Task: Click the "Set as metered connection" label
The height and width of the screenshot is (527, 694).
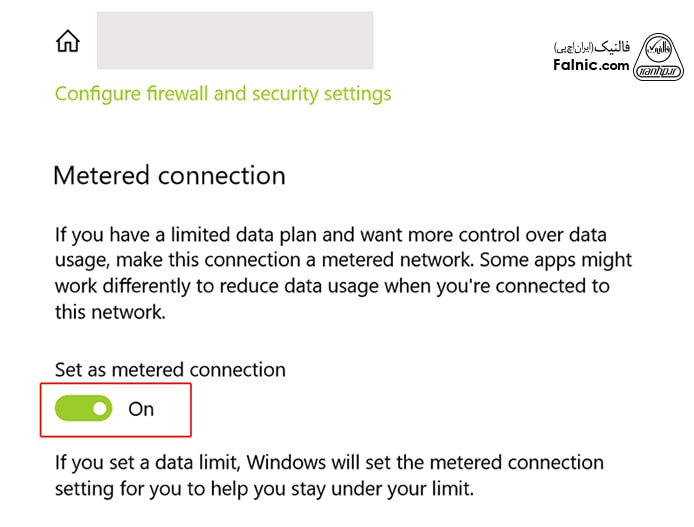Action: 169,369
